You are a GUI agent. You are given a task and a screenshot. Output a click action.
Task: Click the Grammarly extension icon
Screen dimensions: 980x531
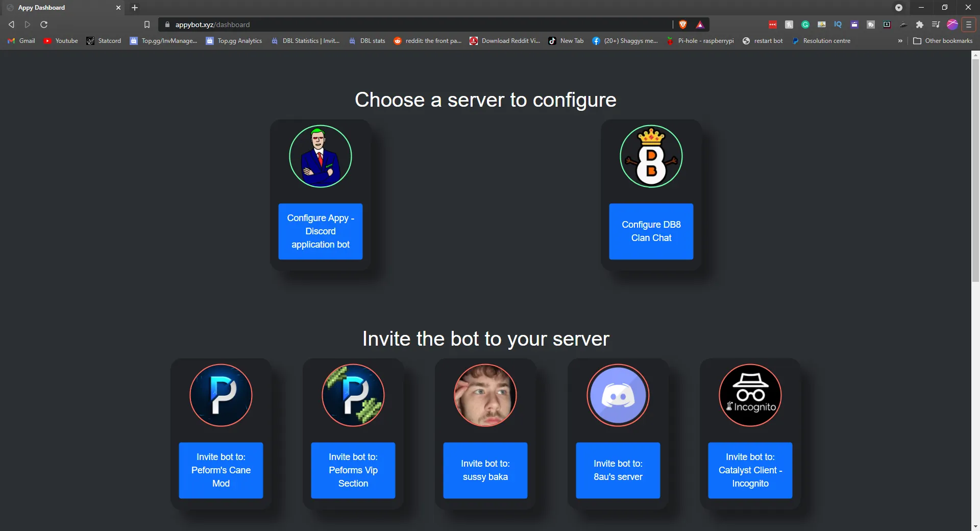click(805, 25)
